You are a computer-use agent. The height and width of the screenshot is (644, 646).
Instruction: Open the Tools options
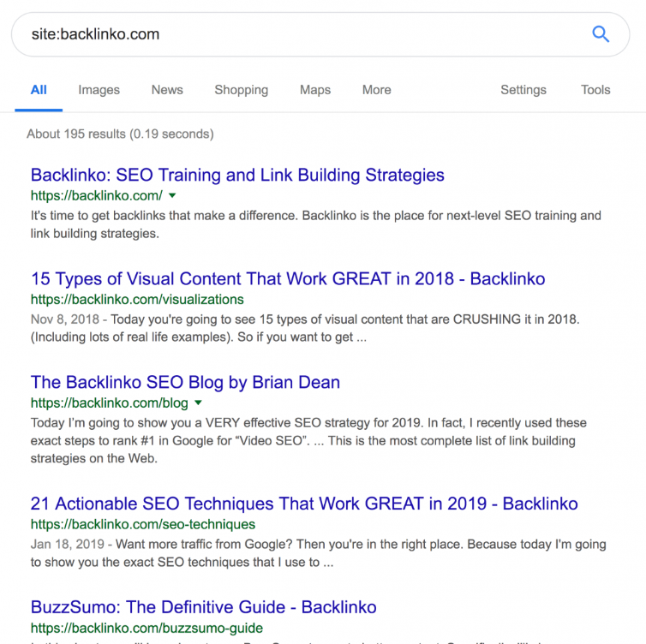595,90
